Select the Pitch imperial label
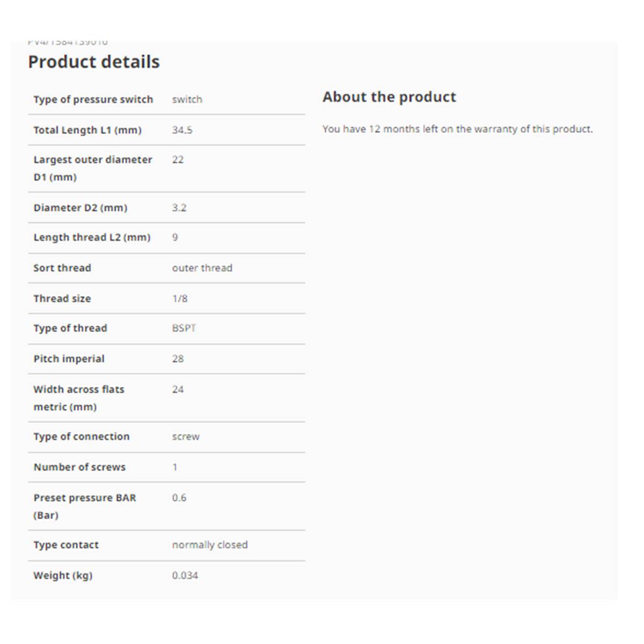Image resolution: width=644 pixels, height=644 pixels. pos(69,359)
